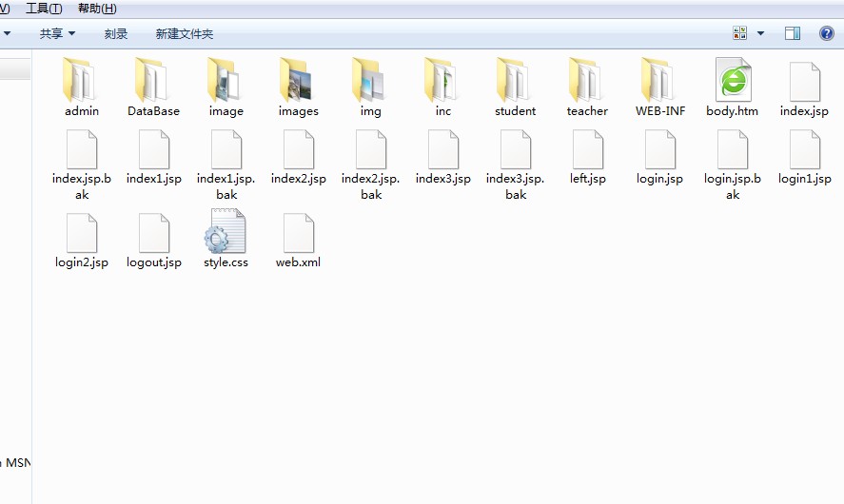Select the login.jsp.bak file icon
This screenshot has width=844, height=504.
point(733,149)
